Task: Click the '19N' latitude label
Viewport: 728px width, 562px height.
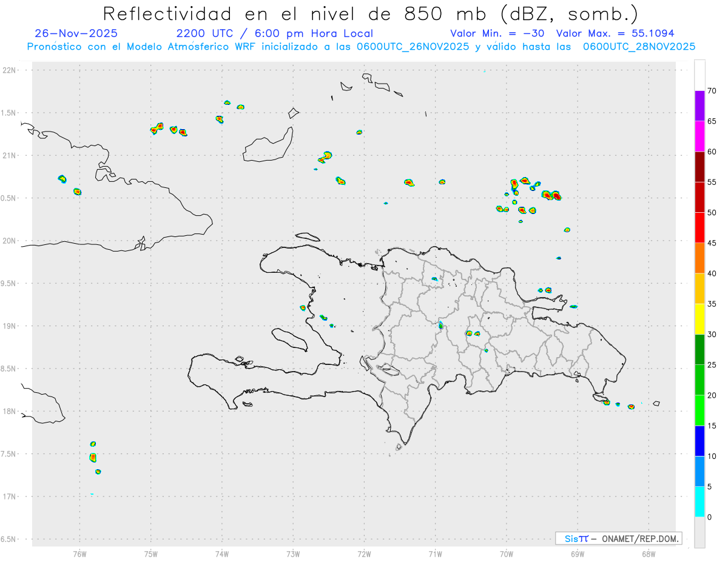Action: [x=10, y=326]
